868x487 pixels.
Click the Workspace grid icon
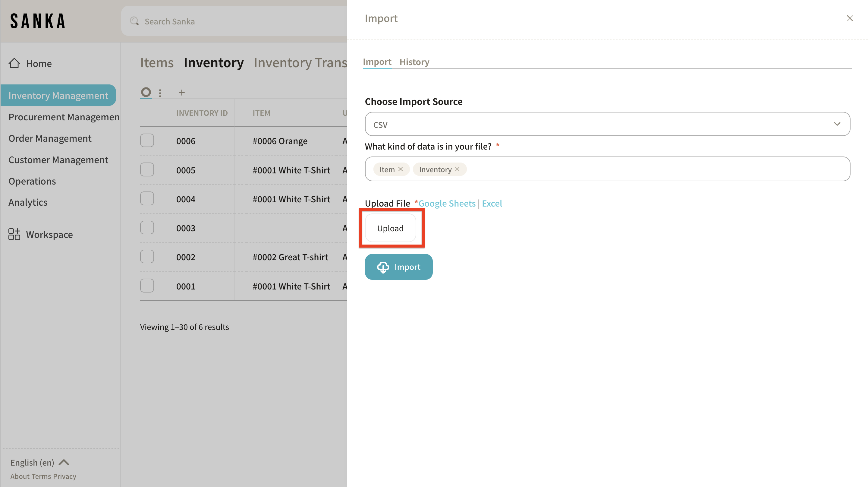click(14, 234)
